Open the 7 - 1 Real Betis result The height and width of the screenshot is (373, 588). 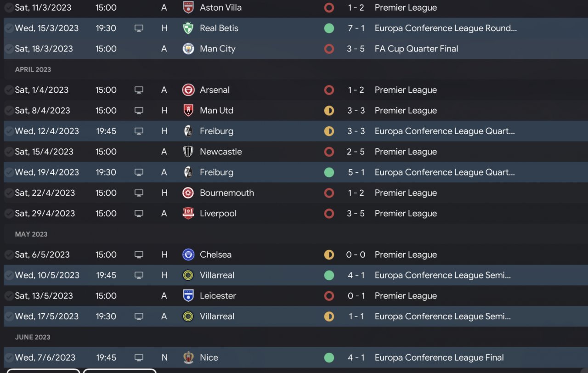[x=356, y=28]
